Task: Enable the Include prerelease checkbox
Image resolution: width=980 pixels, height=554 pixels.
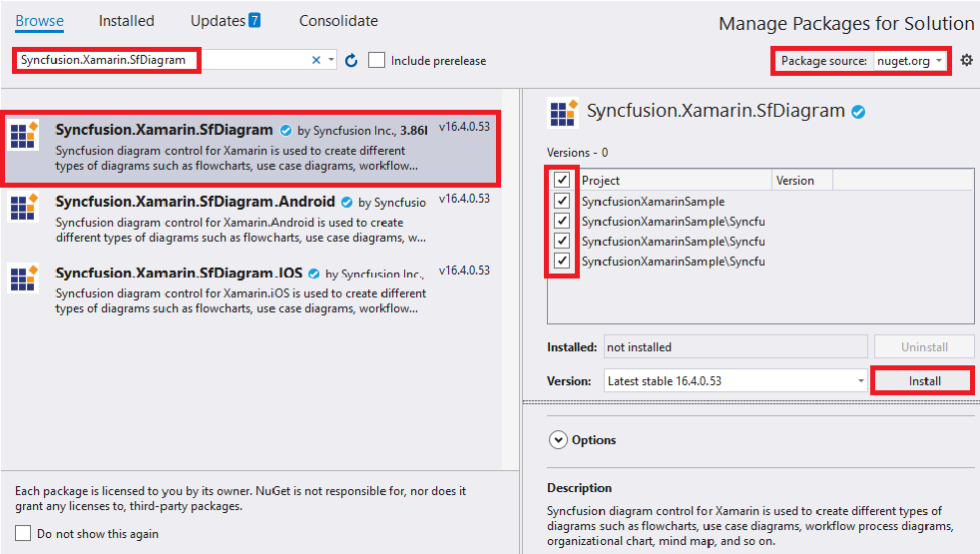Action: (x=376, y=61)
